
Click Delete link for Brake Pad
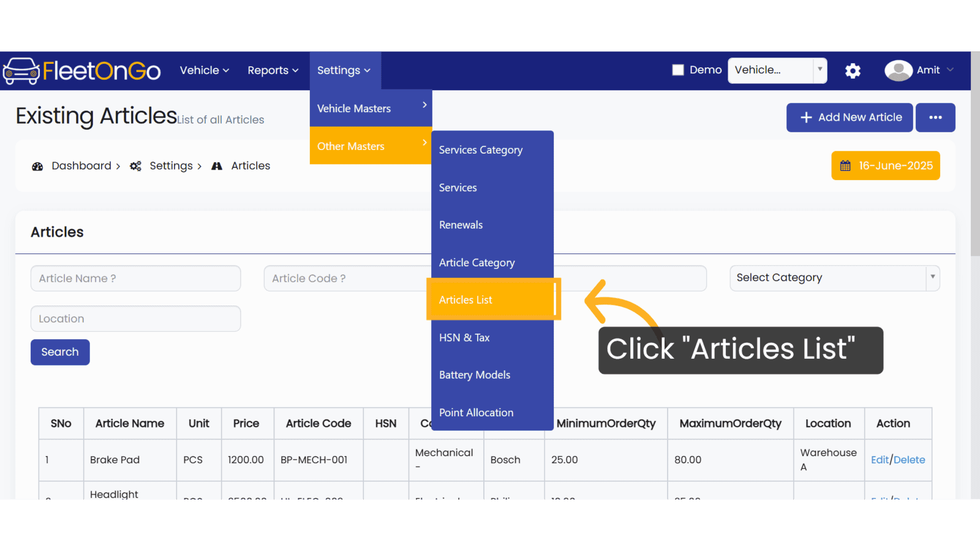[909, 460]
